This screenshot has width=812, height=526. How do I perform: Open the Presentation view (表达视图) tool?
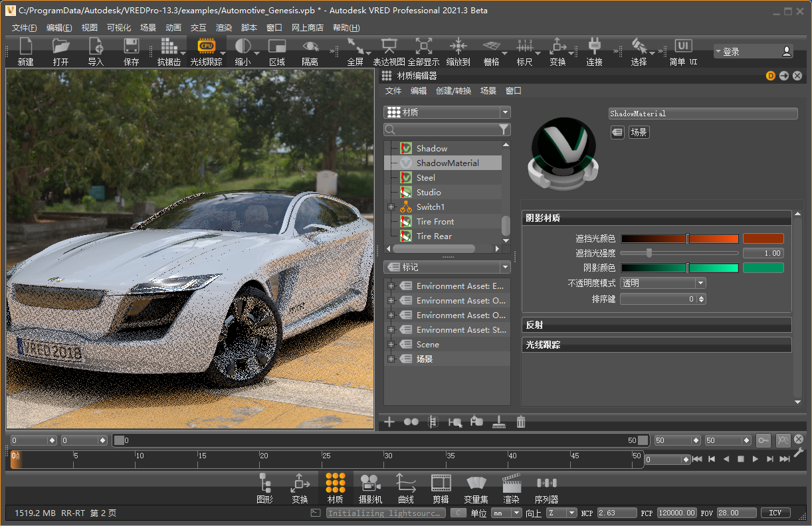pyautogui.click(x=389, y=51)
